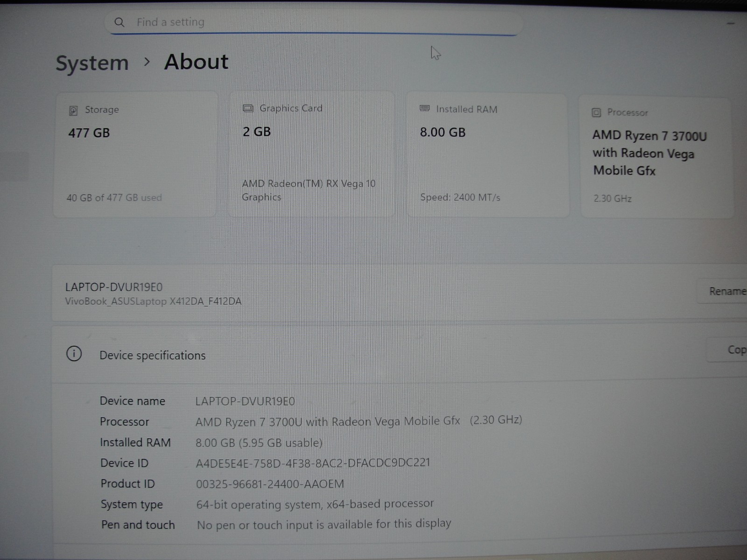Click the 'Device ID' label
747x560 pixels.
[x=124, y=463]
